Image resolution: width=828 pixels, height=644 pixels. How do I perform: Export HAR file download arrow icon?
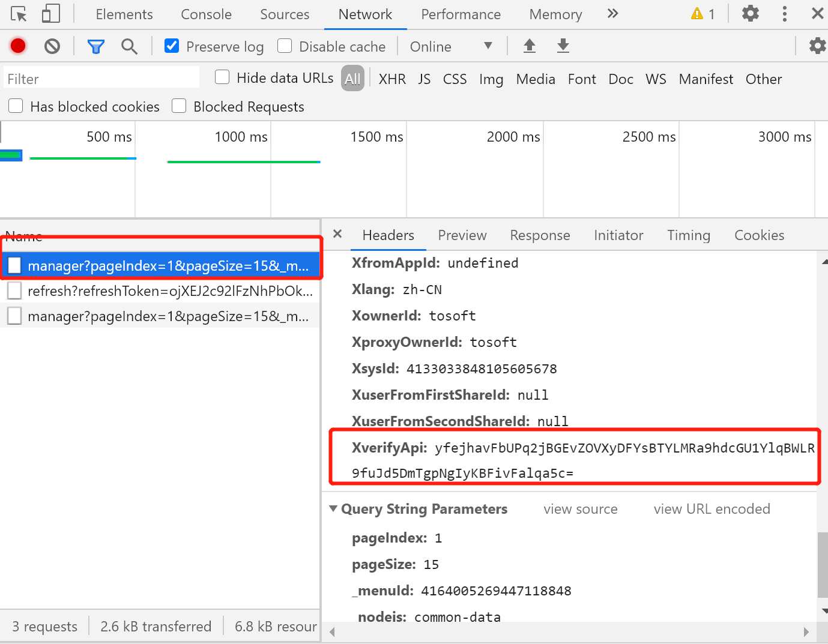(563, 46)
